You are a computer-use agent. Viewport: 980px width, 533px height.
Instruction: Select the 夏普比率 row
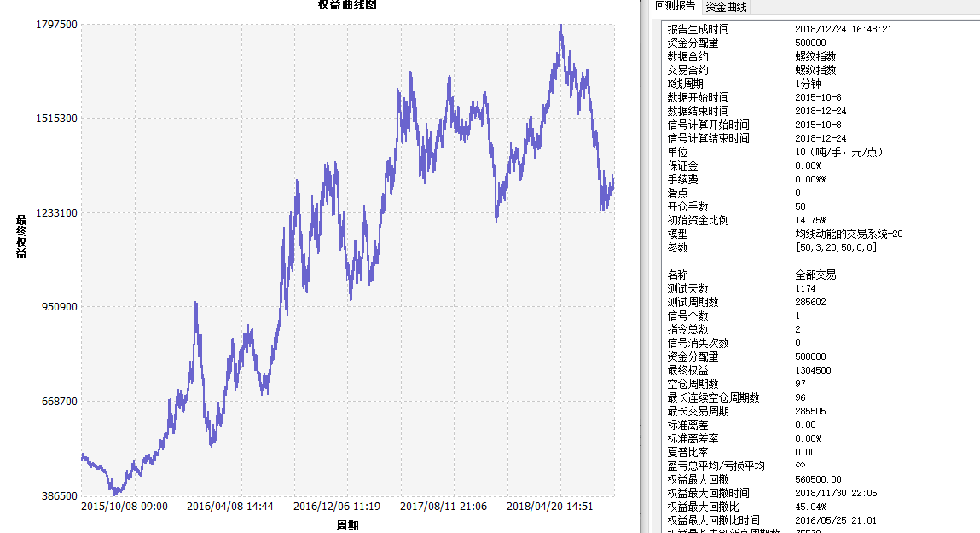click(687, 452)
